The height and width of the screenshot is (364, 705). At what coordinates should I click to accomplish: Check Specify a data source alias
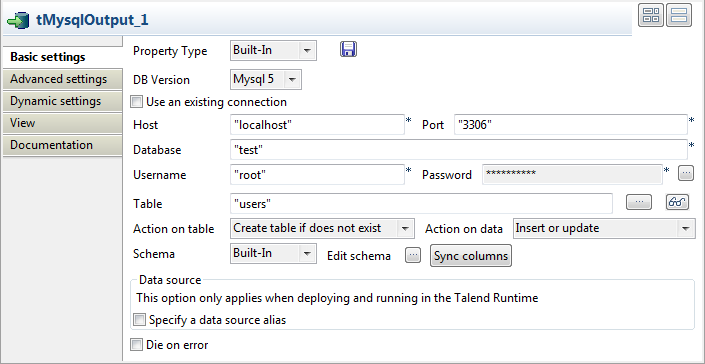(x=140, y=320)
